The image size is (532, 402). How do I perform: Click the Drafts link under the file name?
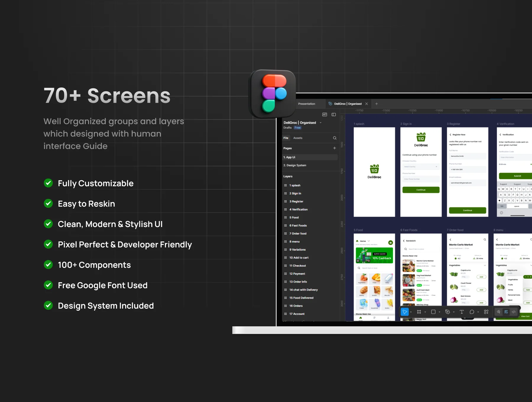coord(288,128)
